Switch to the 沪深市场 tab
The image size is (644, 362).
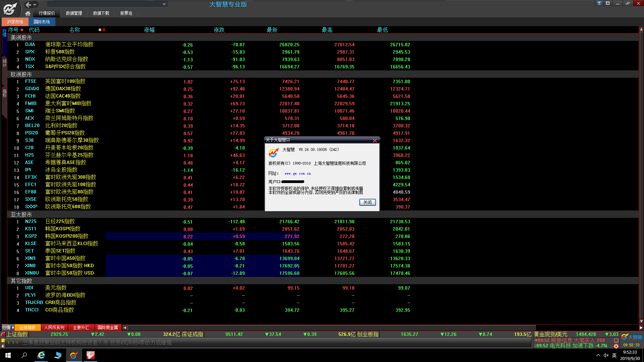[15, 22]
